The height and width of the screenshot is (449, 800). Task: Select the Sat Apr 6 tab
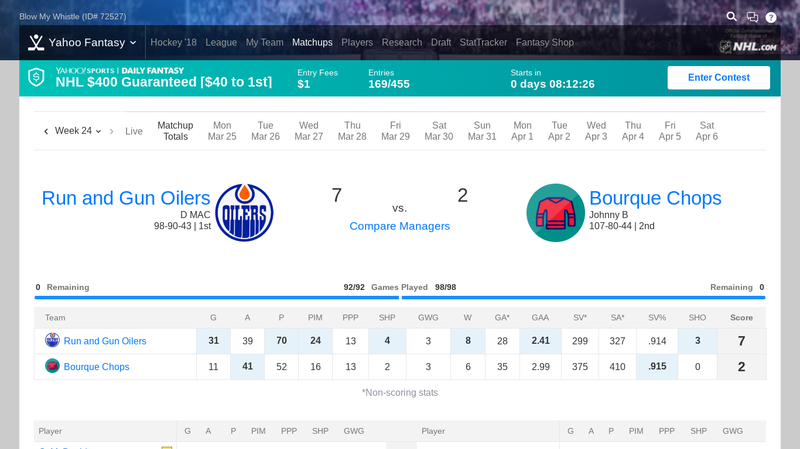click(x=707, y=131)
